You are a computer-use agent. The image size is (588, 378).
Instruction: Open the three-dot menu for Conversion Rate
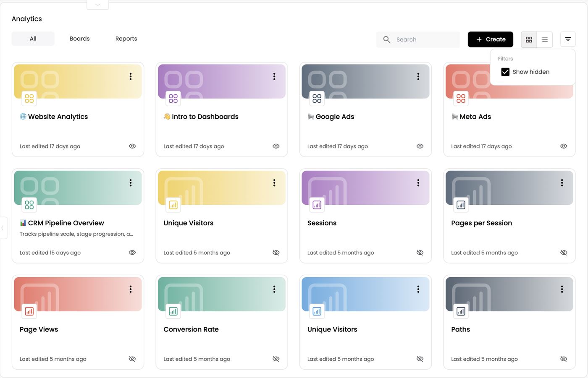tap(274, 289)
